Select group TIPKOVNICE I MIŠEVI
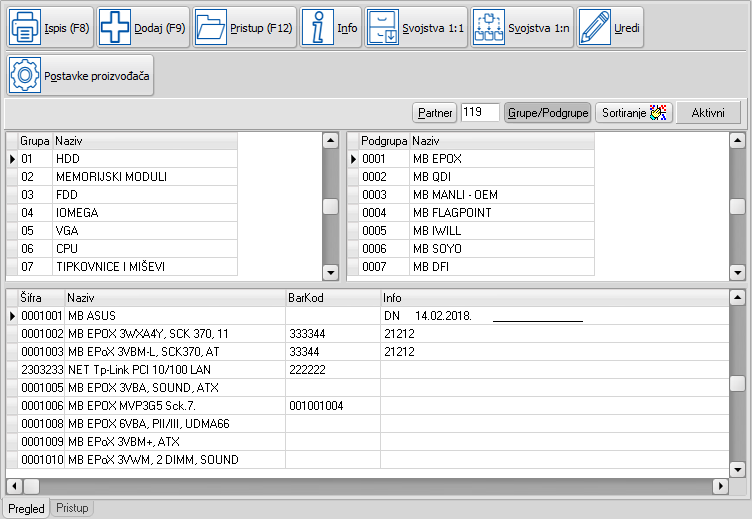Screen dimensions: 752x519 pyautogui.click(x=122, y=267)
